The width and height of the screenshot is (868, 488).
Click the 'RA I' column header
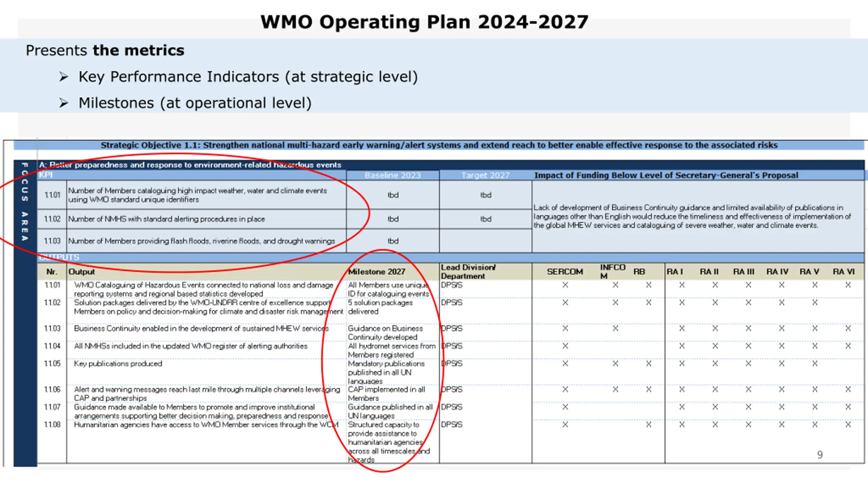tap(675, 272)
